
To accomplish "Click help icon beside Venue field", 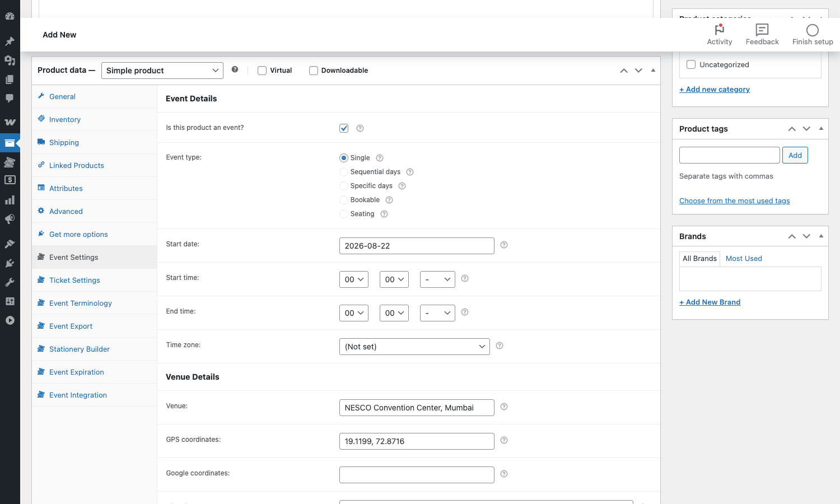I will 504,407.
